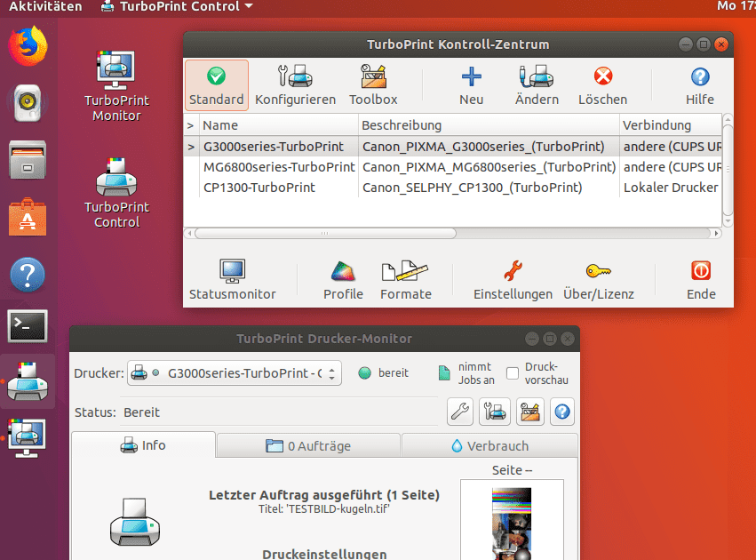Open Help from dock

click(28, 275)
